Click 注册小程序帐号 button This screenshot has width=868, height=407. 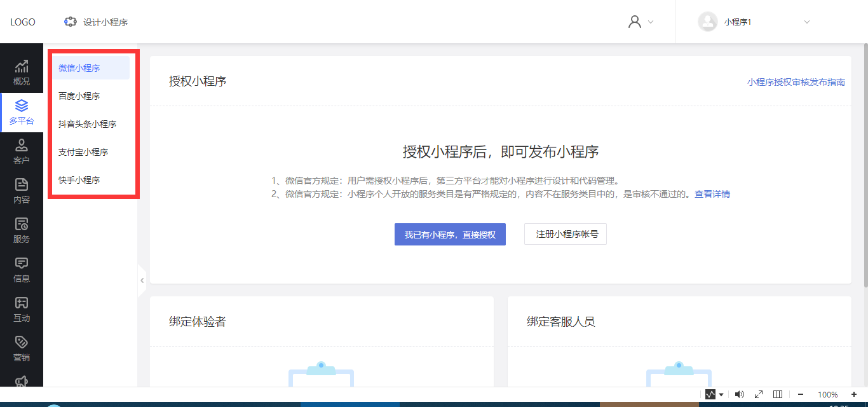(x=566, y=234)
